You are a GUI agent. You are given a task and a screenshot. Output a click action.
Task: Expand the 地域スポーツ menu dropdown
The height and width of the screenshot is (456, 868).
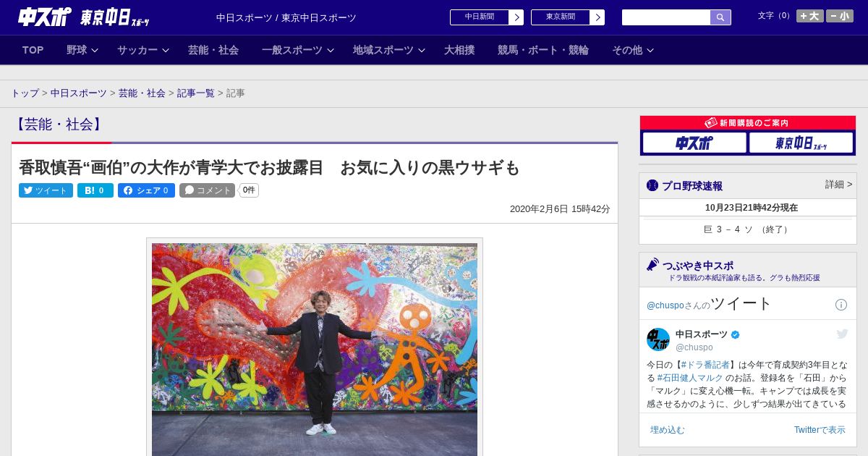pyautogui.click(x=388, y=50)
